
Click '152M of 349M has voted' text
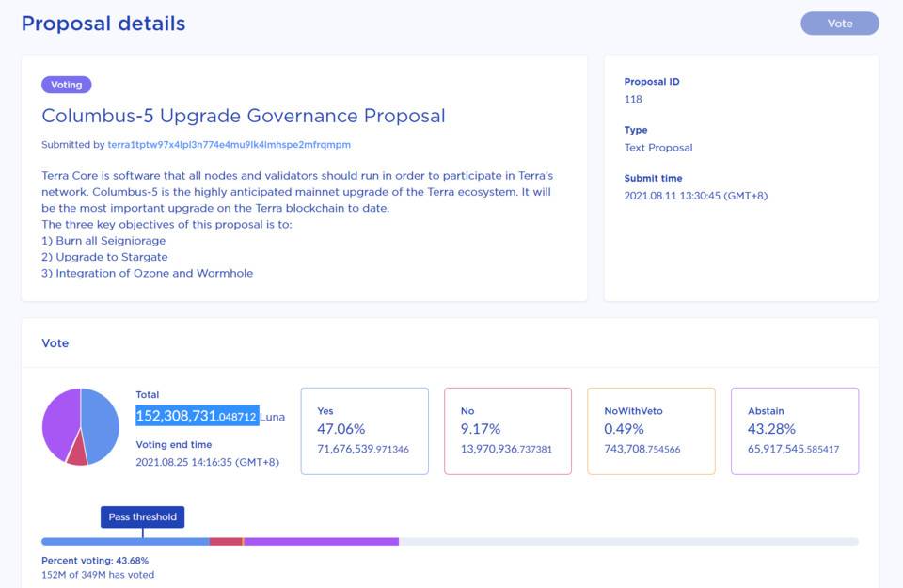click(x=98, y=575)
